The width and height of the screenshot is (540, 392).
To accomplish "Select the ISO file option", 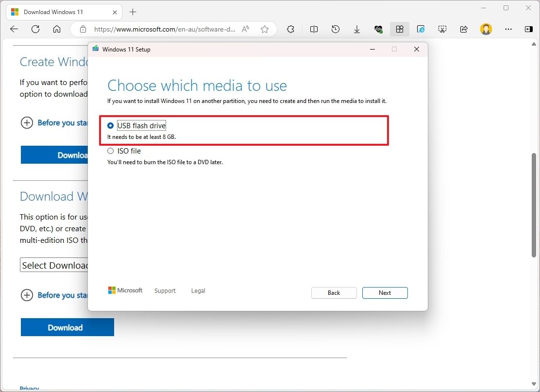I will point(110,151).
